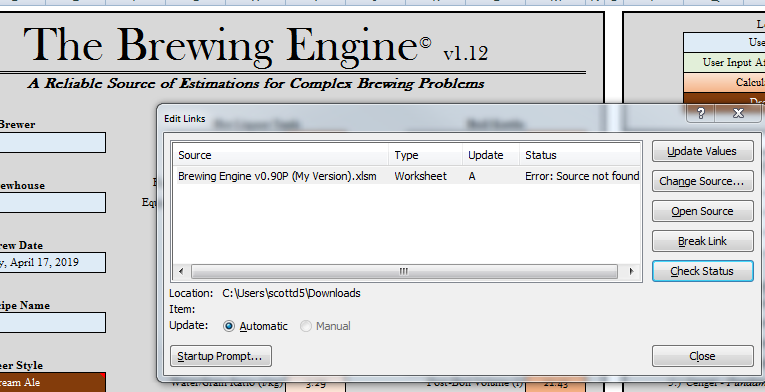Click the help question mark icon

(701, 113)
